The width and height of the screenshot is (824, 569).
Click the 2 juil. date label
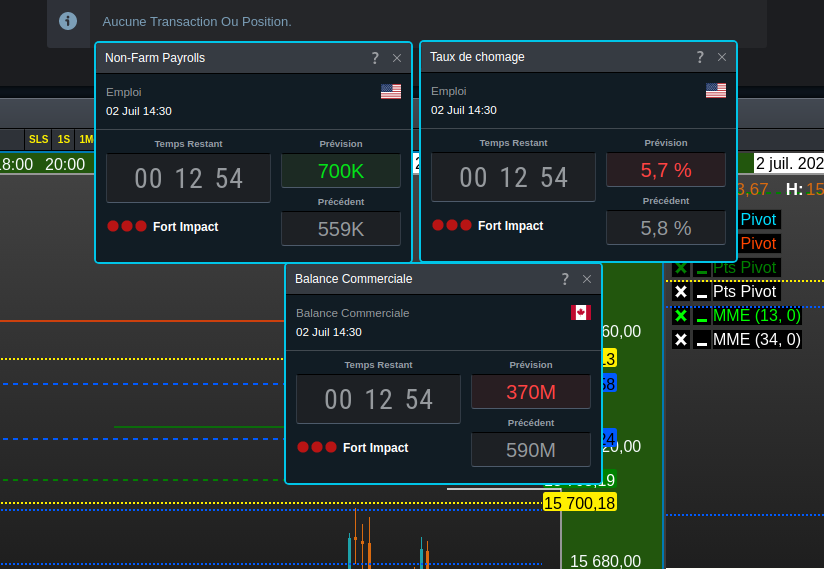(x=789, y=163)
